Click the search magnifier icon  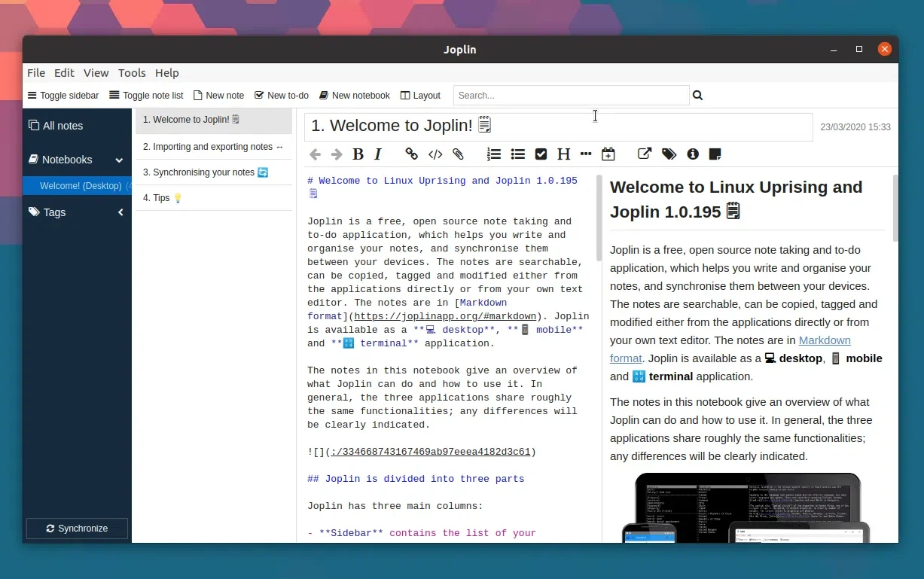[x=697, y=96]
